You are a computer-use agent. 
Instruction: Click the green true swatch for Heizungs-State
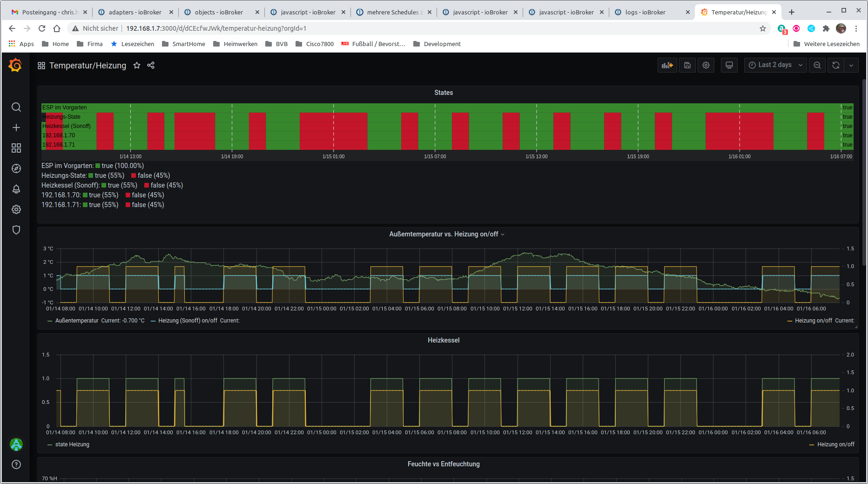pyautogui.click(x=91, y=175)
